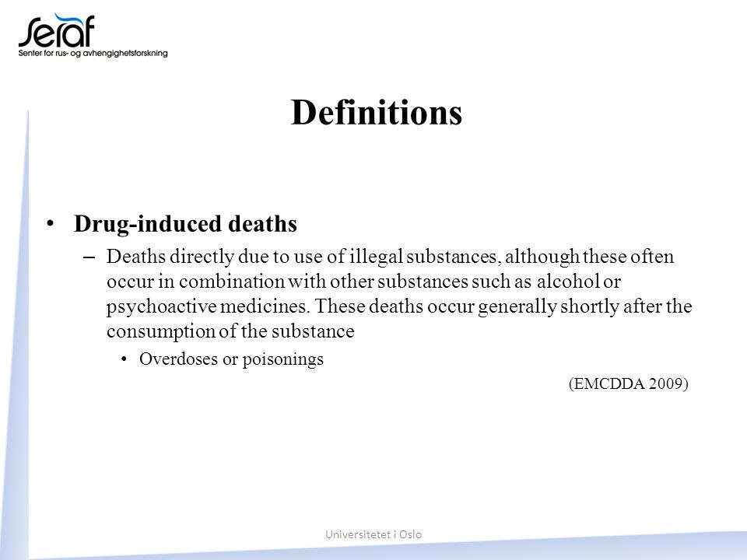The width and height of the screenshot is (747, 560).
Task: Click the line starting 'Deaths directly due to use'
Action: pos(390,257)
